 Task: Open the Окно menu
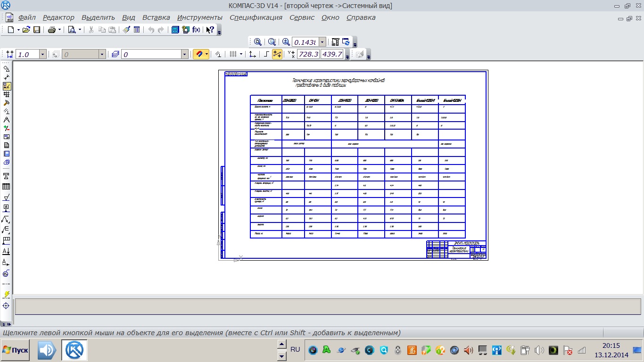pos(330,17)
